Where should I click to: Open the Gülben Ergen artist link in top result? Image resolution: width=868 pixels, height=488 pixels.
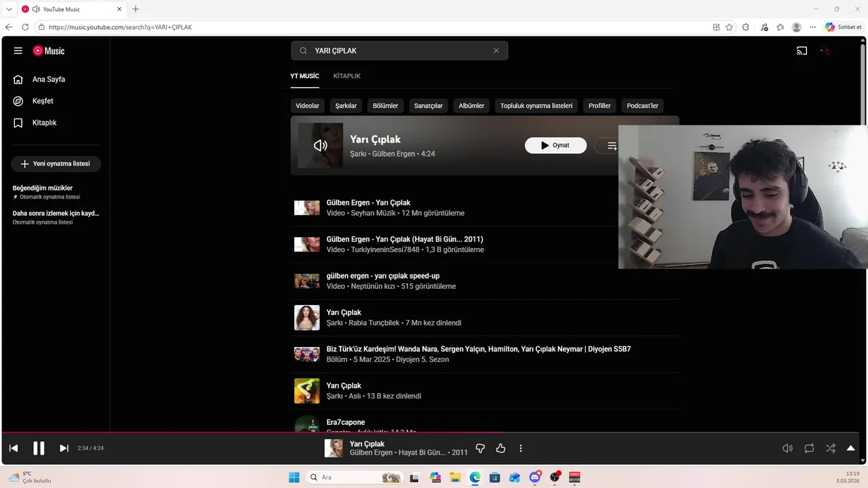coord(393,154)
